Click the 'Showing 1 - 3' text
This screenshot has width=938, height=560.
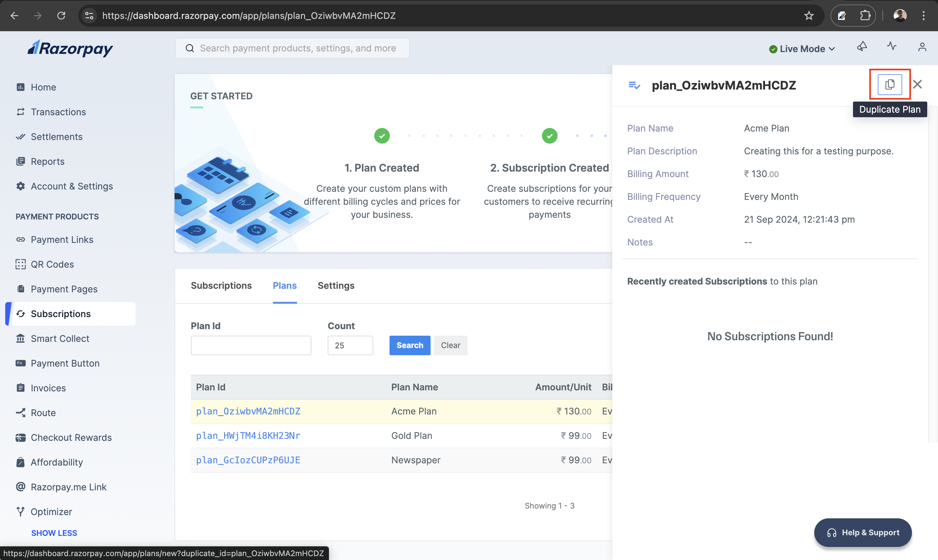click(549, 505)
